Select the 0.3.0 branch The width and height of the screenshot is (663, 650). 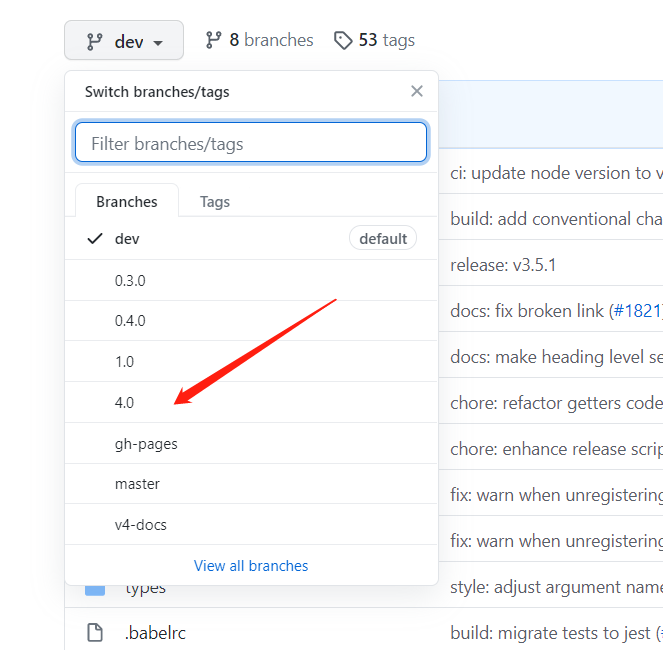point(130,281)
